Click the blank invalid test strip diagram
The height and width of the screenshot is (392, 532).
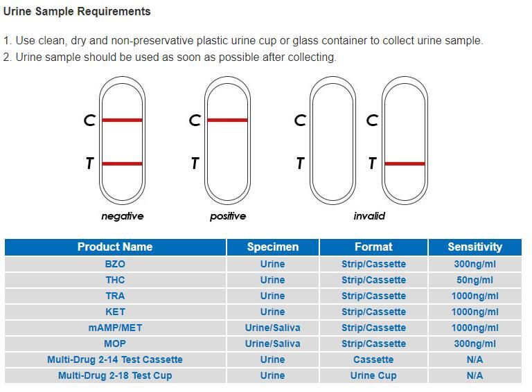tap(332, 141)
